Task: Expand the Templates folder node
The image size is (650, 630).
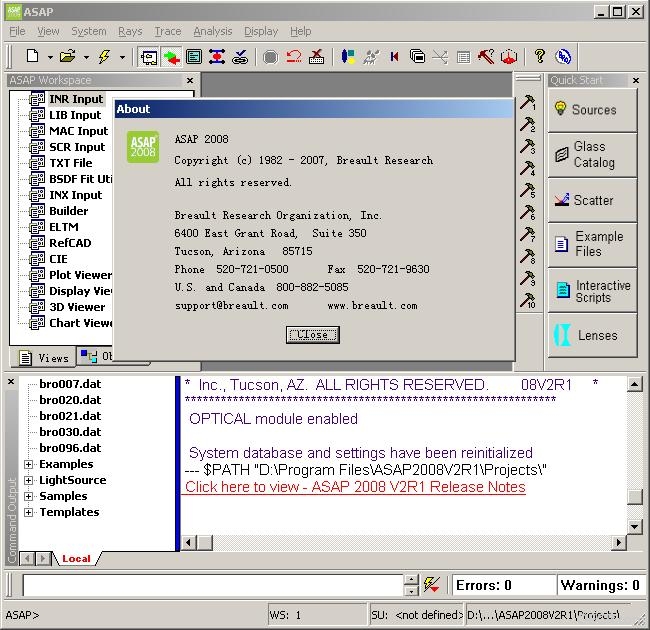Action: coord(28,512)
